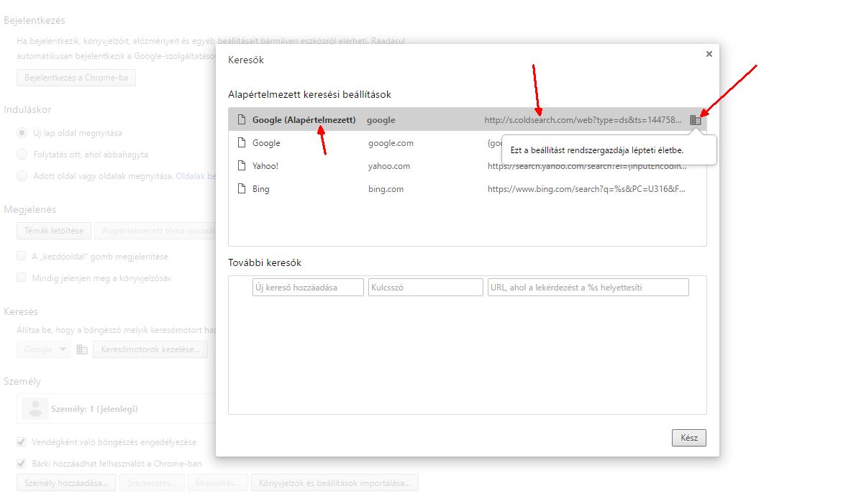
Task: Select the Yahoo! search engine row
Action: pyautogui.click(x=468, y=165)
